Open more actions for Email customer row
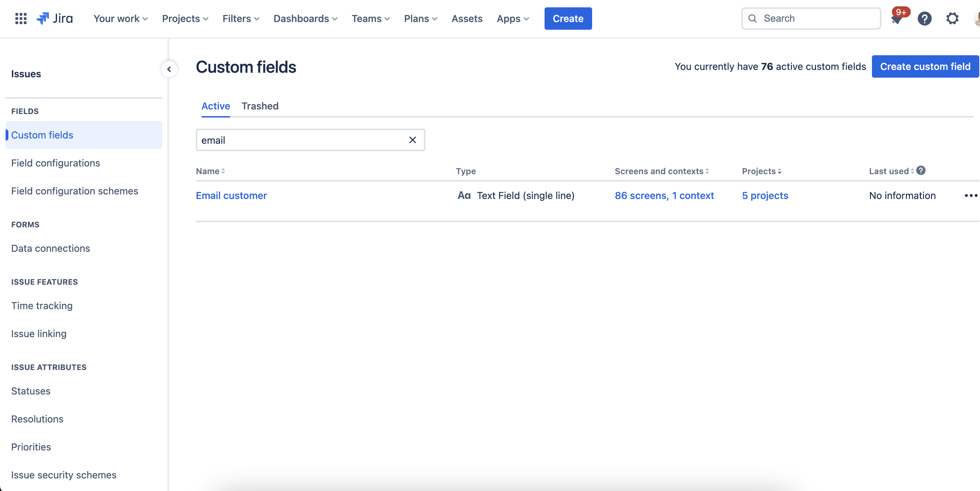Image resolution: width=980 pixels, height=491 pixels. (x=971, y=195)
